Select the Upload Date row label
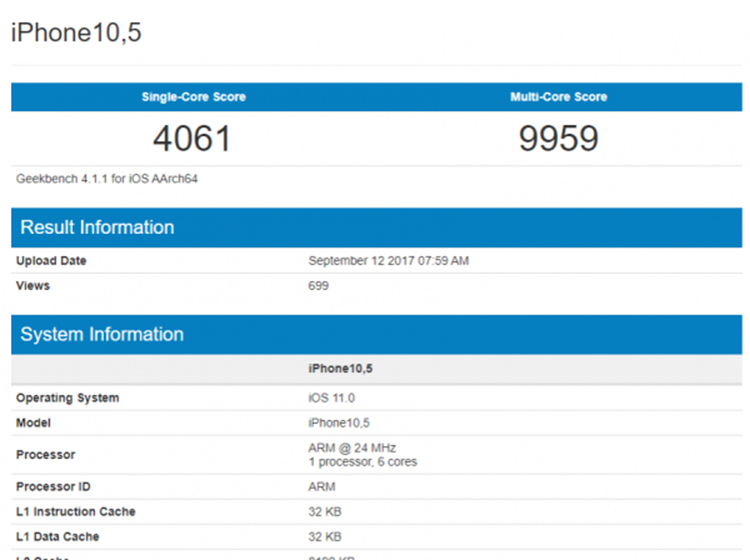The image size is (750, 560). click(51, 261)
